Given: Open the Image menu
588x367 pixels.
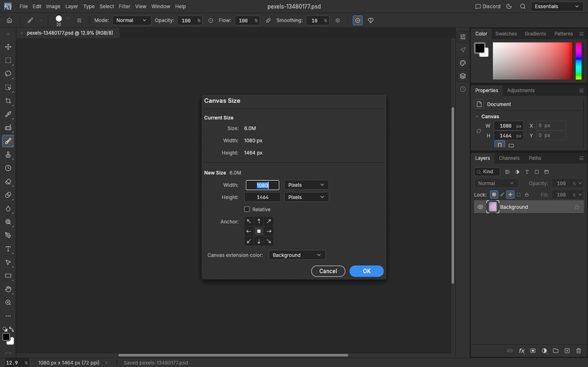Looking at the screenshot, I should point(54,7).
